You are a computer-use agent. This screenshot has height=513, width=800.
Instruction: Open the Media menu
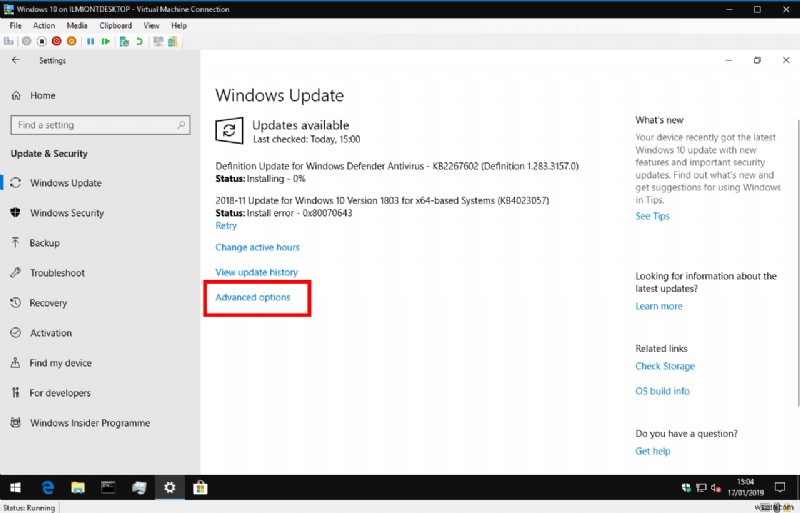pos(77,26)
